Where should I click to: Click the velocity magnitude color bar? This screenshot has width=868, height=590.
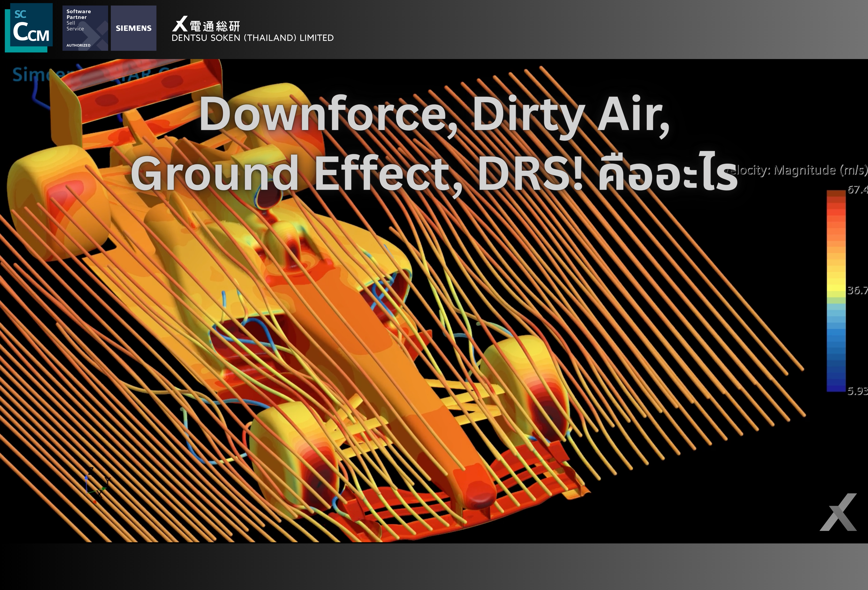tap(836, 291)
